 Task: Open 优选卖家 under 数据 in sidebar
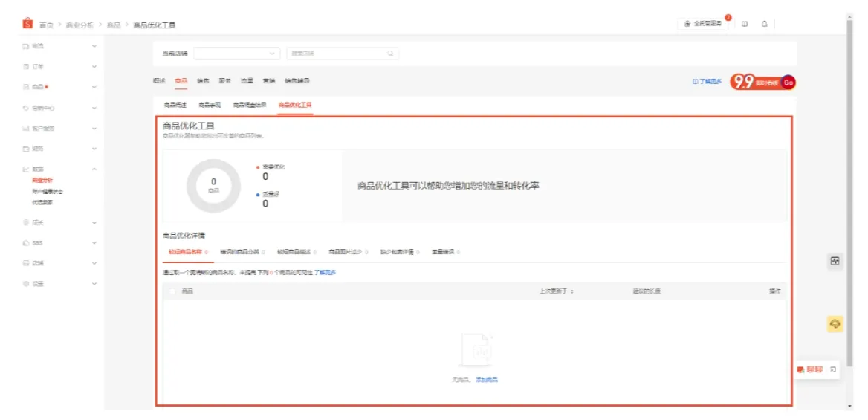click(x=42, y=202)
